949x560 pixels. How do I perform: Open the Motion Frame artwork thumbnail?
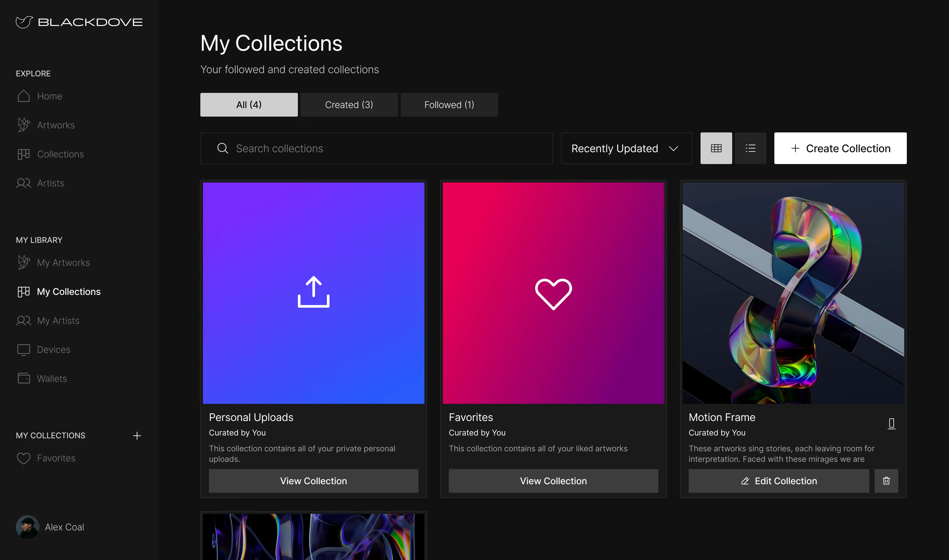point(793,293)
